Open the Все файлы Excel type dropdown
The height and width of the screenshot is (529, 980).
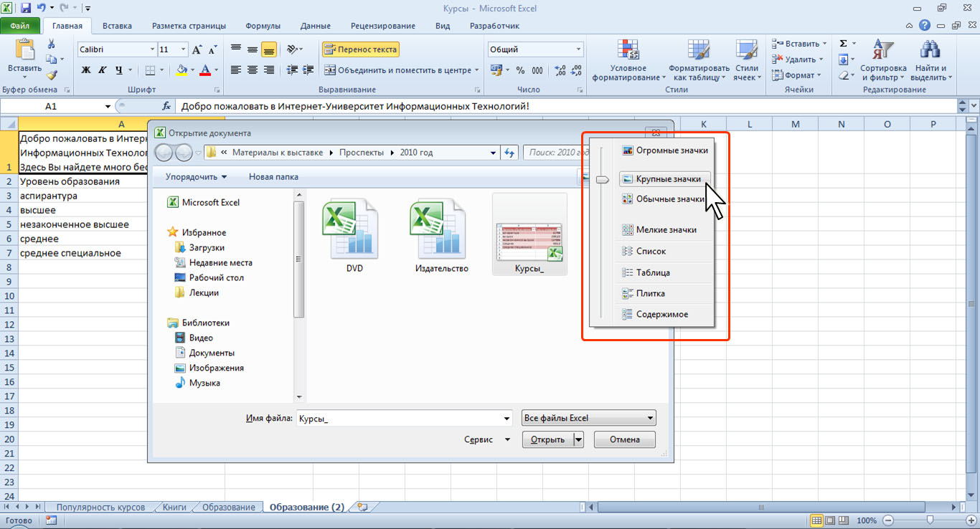point(588,418)
